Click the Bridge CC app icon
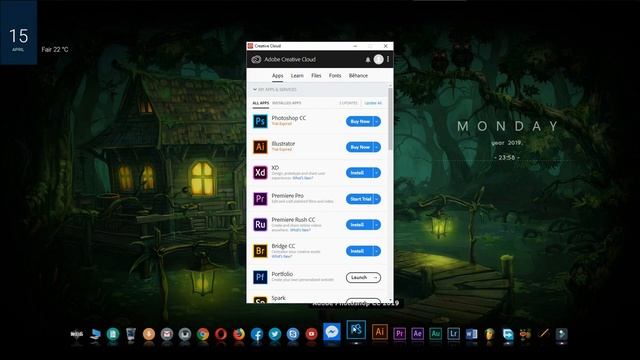 click(260, 251)
